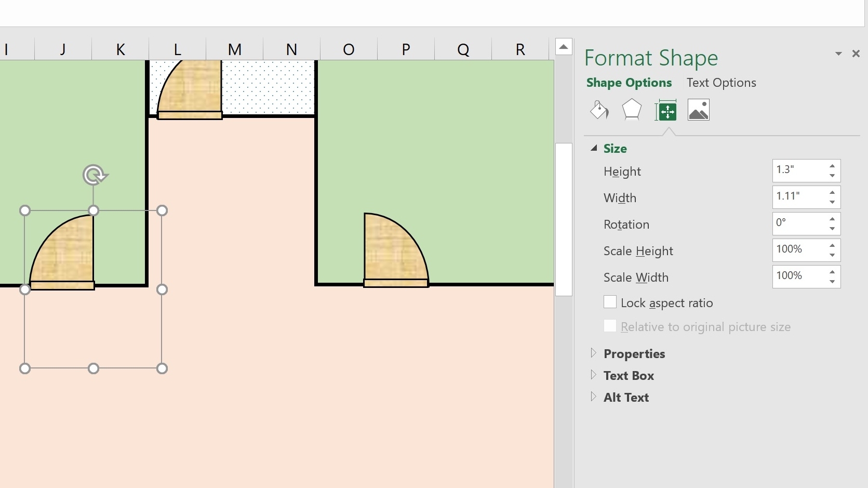This screenshot has width=868, height=488.
Task: Click the scroll up arrow of the sheet
Action: click(x=564, y=47)
